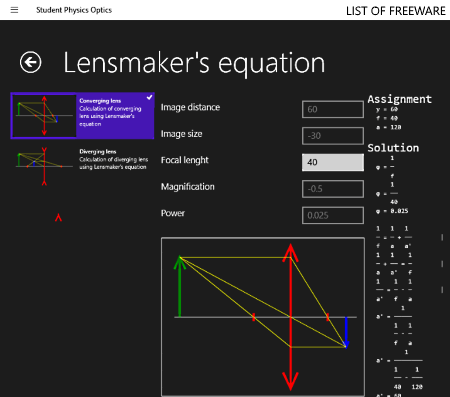Click the checkmark on Converging lens tile
Screen dimensions: 450x397
149,97
